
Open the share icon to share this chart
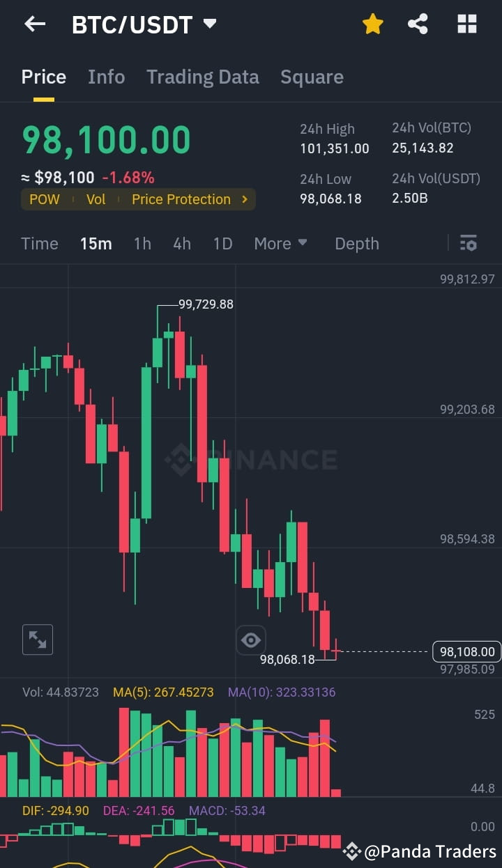tap(418, 24)
